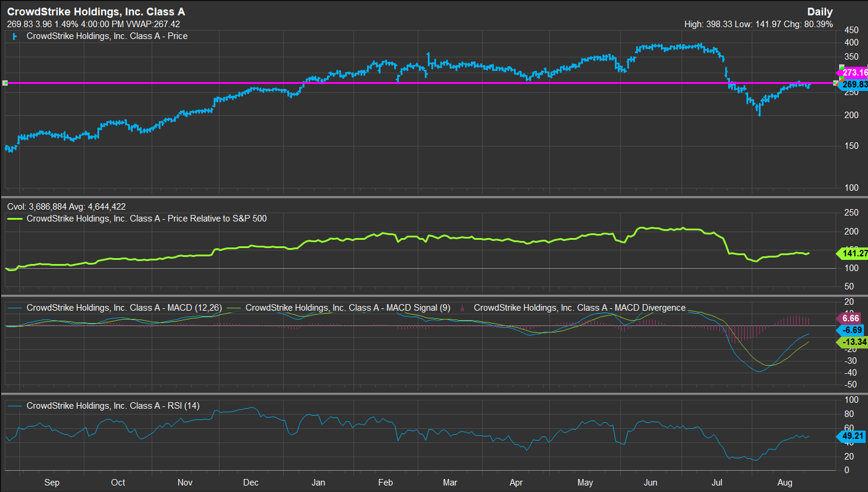
Task: Click the Price legend label text
Action: (107, 36)
